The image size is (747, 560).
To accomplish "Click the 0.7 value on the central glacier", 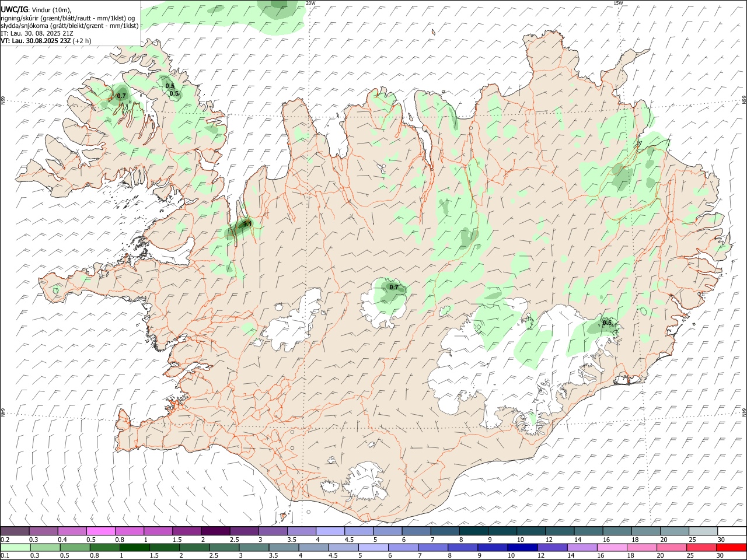I will tap(394, 287).
